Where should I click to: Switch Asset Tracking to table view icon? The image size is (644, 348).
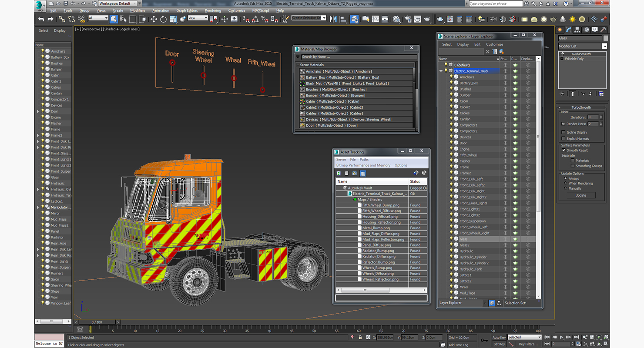click(x=363, y=173)
